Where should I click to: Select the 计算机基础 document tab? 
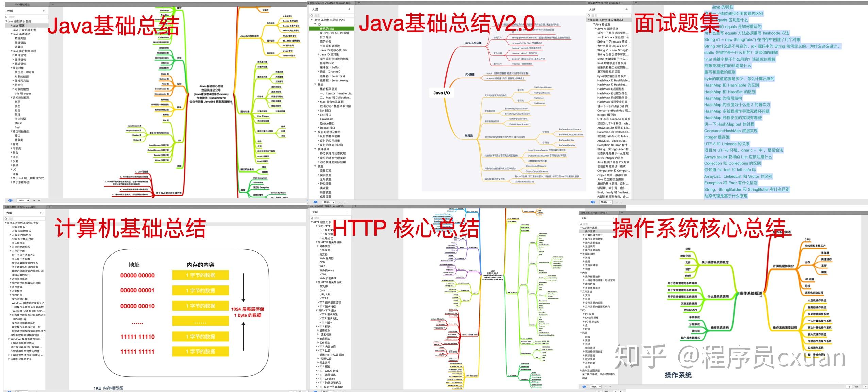(x=20, y=207)
